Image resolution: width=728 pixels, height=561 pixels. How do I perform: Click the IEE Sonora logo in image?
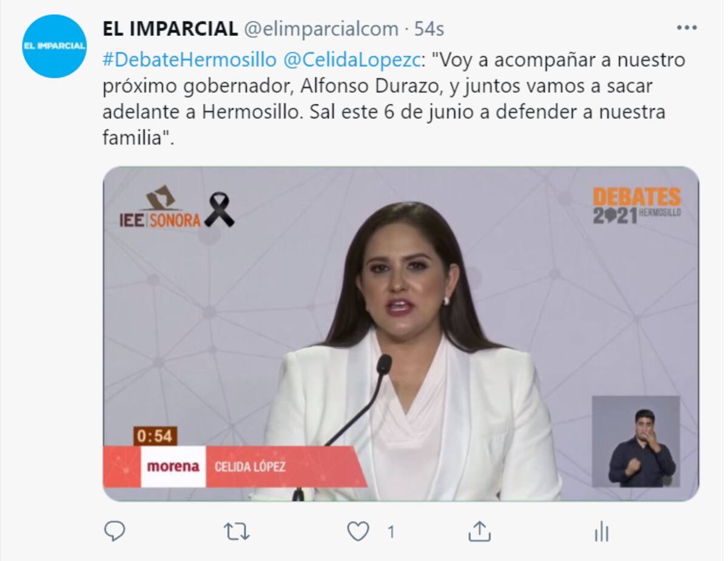(161, 207)
